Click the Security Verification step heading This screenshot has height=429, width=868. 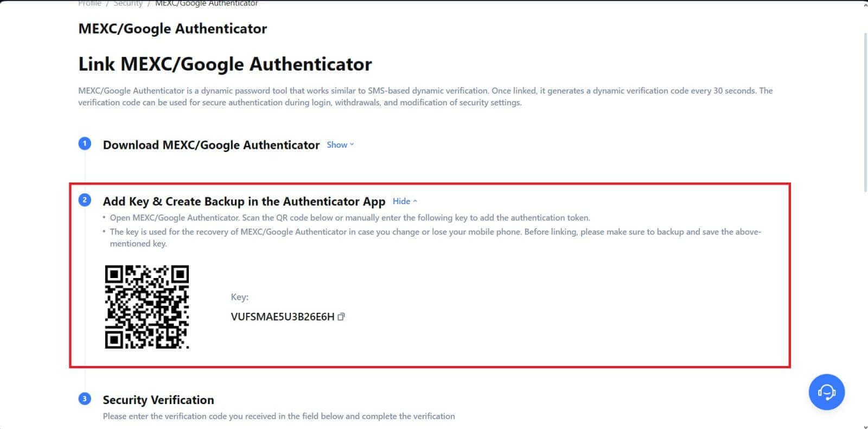pyautogui.click(x=158, y=400)
